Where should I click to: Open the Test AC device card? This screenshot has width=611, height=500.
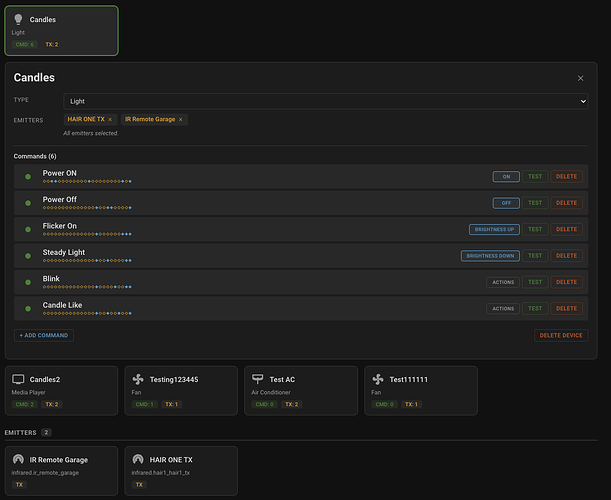pos(301,390)
